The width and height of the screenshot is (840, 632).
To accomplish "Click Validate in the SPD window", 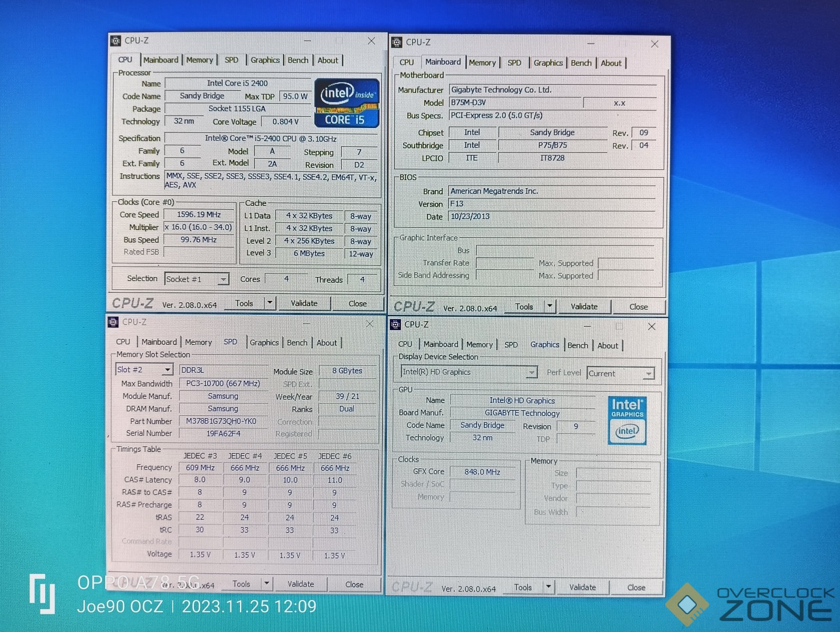I will [x=300, y=584].
